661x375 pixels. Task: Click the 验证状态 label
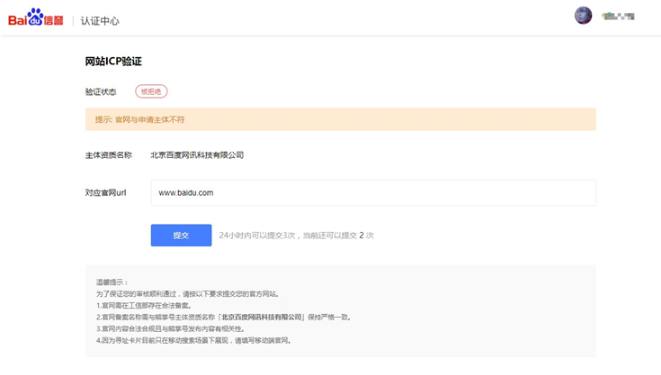click(x=101, y=92)
